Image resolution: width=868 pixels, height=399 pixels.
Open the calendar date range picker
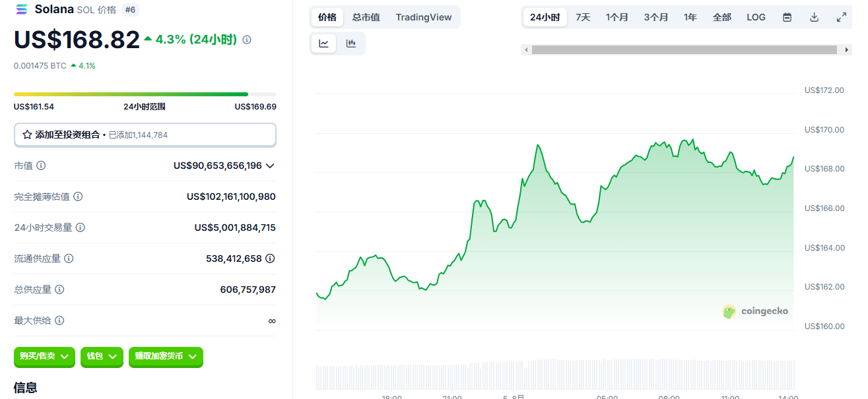click(787, 17)
